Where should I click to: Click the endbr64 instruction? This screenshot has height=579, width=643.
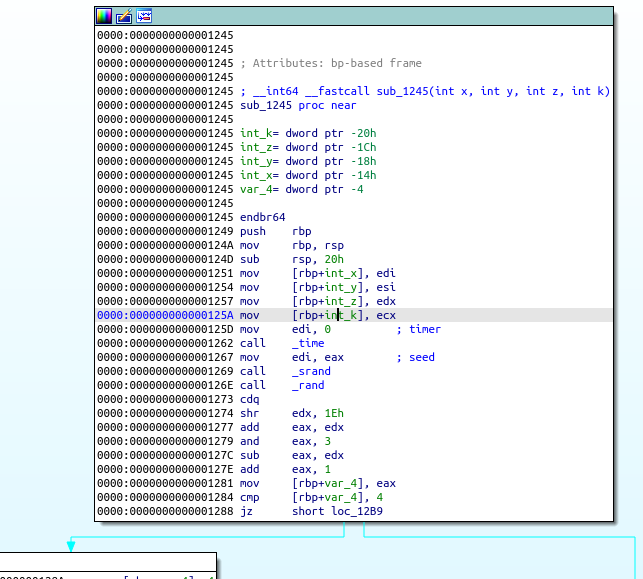(x=262, y=217)
